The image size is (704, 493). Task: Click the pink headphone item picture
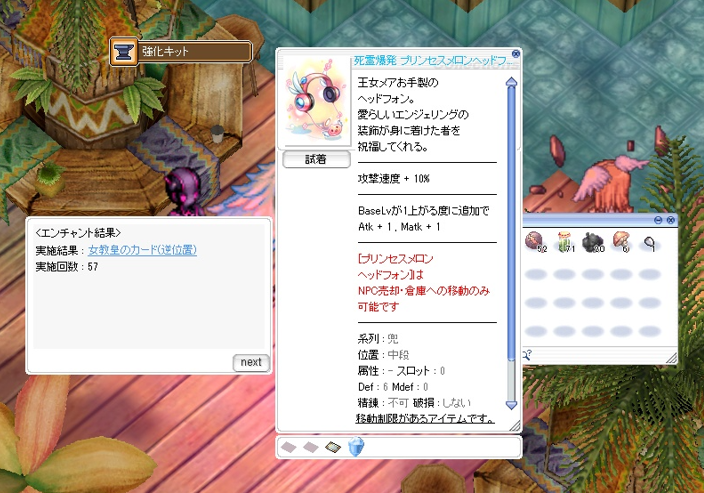tap(316, 102)
